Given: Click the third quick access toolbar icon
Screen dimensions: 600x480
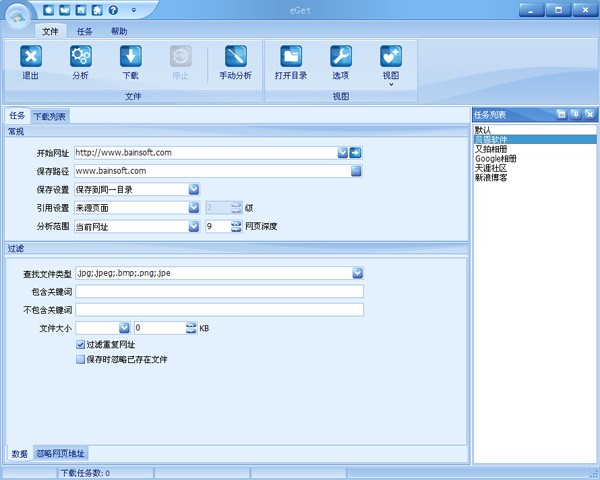Looking at the screenshot, I should (x=81, y=10).
